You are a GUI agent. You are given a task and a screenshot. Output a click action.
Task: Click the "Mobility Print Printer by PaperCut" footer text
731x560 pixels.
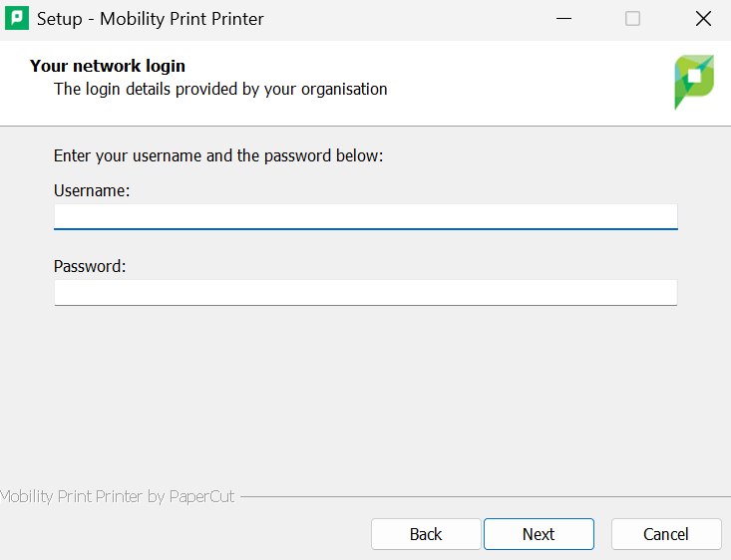[118, 496]
